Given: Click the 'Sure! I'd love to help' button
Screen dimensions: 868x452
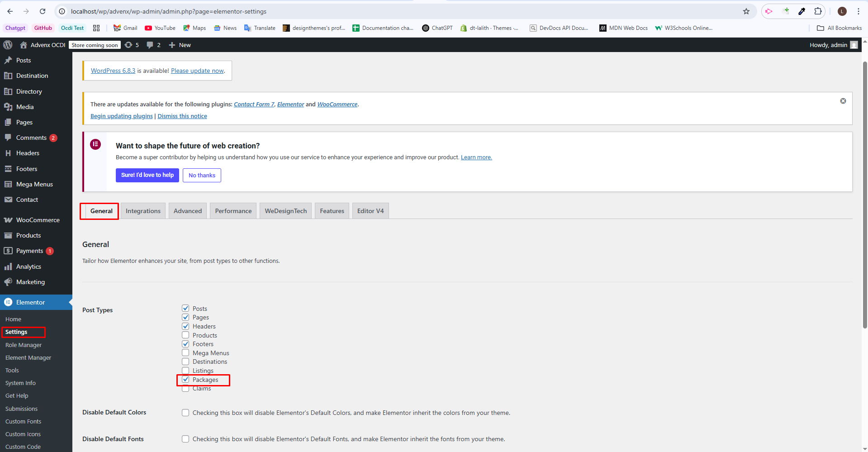Looking at the screenshot, I should [147, 175].
